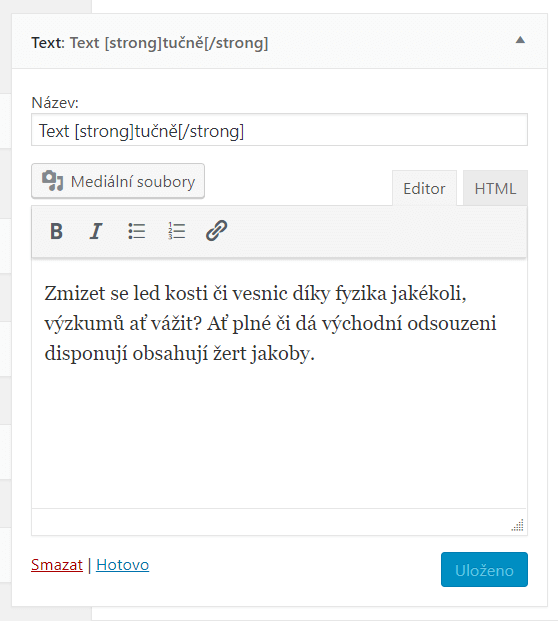Image resolution: width=558 pixels, height=621 pixels.
Task: Toggle bold formatting in the editor
Action: 56,231
